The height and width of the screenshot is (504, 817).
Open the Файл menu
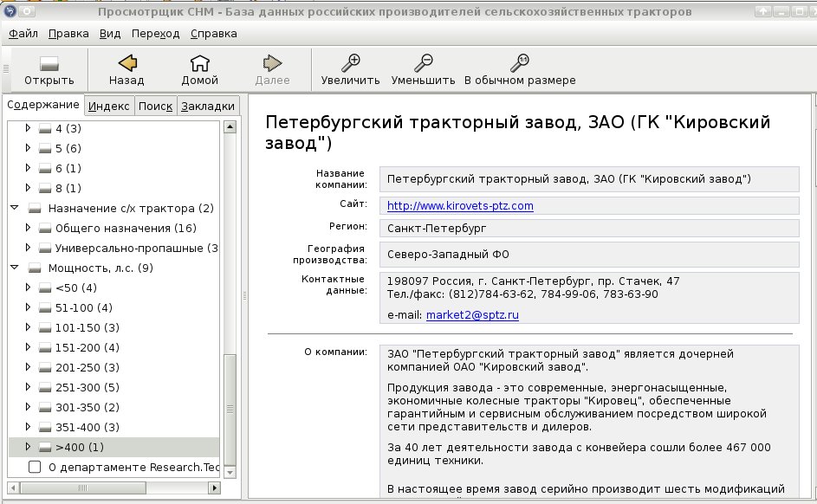[23, 34]
